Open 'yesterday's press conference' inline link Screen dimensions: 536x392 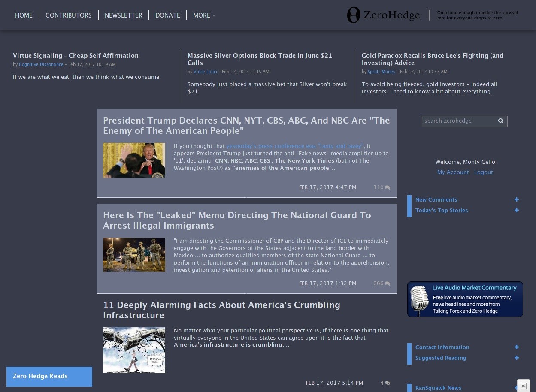[295, 146]
